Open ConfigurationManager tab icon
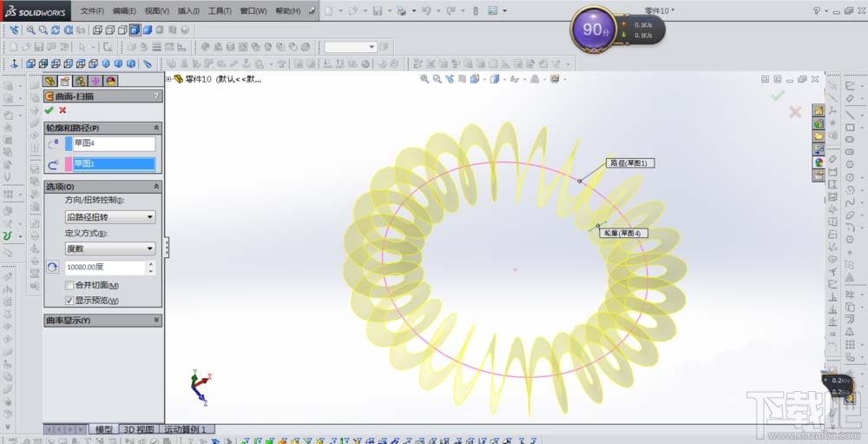Image resolution: width=868 pixels, height=444 pixels. pos(80,81)
